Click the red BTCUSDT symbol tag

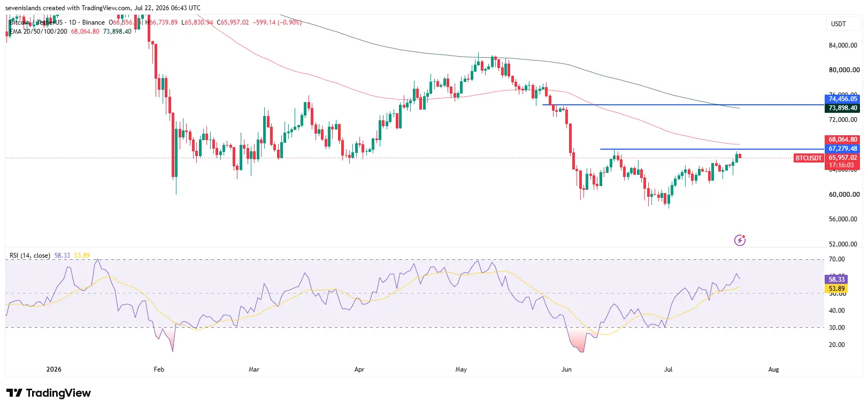point(808,158)
